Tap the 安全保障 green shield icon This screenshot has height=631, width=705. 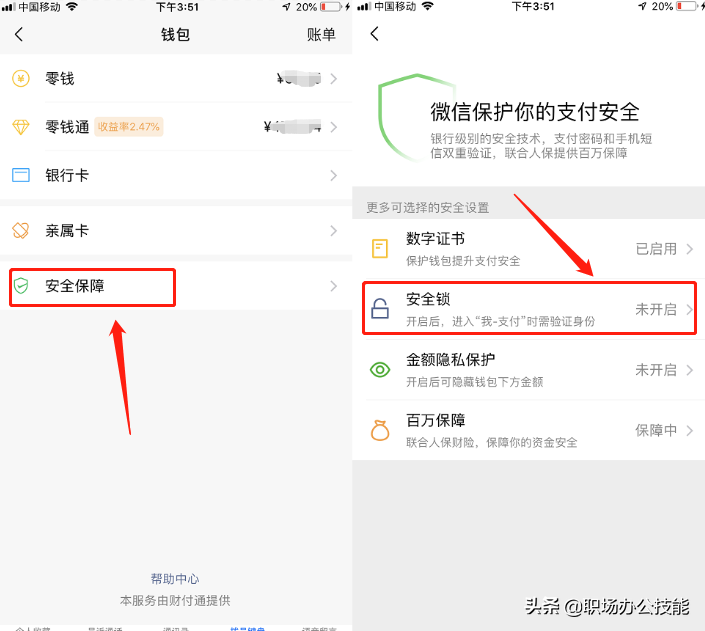tap(21, 286)
